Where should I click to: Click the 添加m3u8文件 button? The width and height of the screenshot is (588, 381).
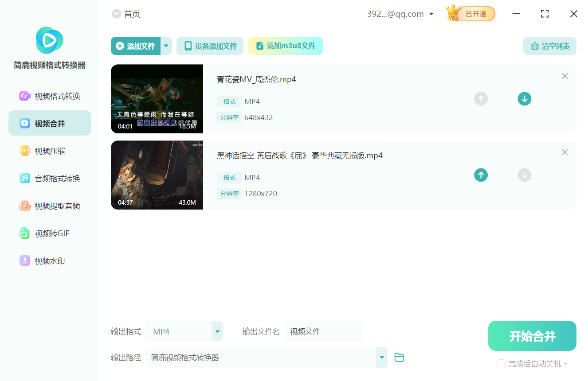(285, 46)
